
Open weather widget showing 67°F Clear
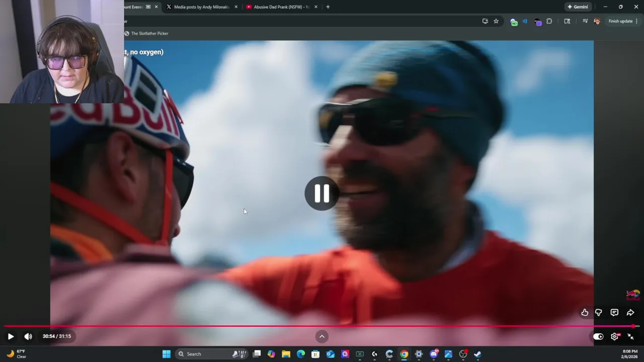click(16, 354)
